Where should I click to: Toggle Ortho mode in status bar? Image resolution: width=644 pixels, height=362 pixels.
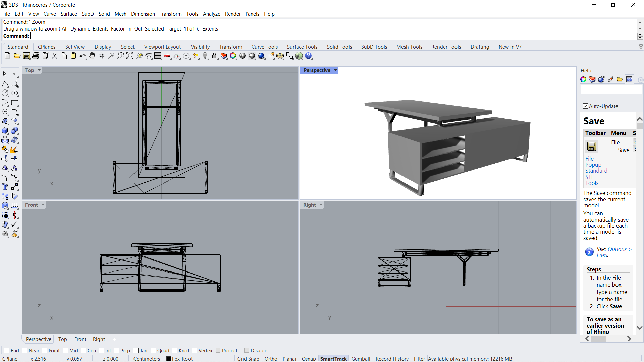[x=271, y=359]
